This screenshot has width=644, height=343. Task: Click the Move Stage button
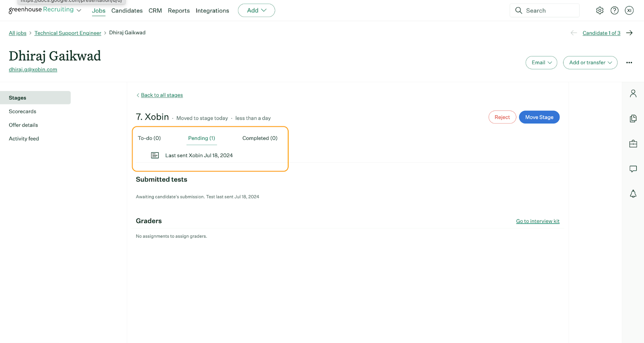click(539, 117)
